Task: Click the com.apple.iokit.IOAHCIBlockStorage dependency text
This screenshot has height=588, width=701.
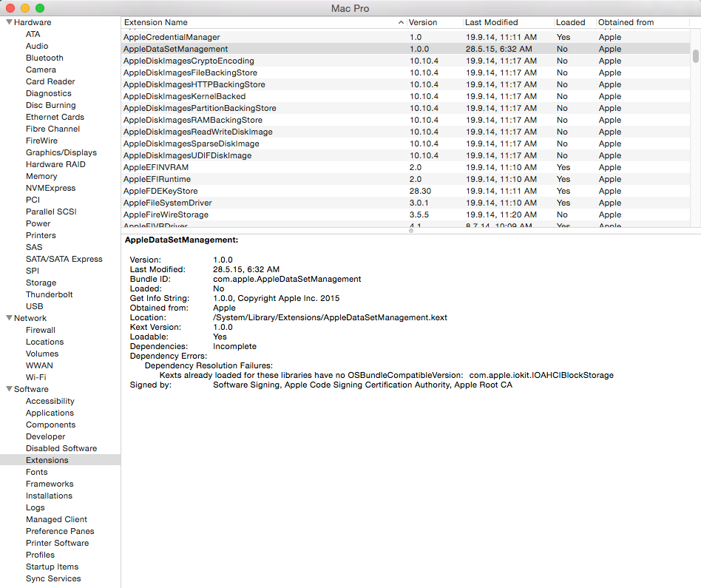Action: point(541,375)
